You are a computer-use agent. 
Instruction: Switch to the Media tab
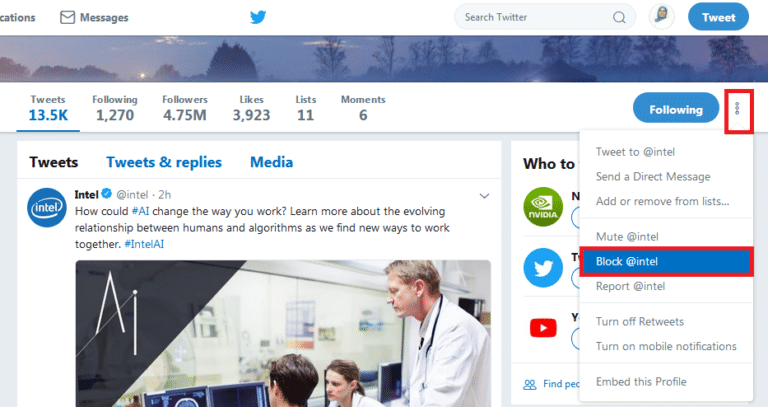[x=271, y=162]
